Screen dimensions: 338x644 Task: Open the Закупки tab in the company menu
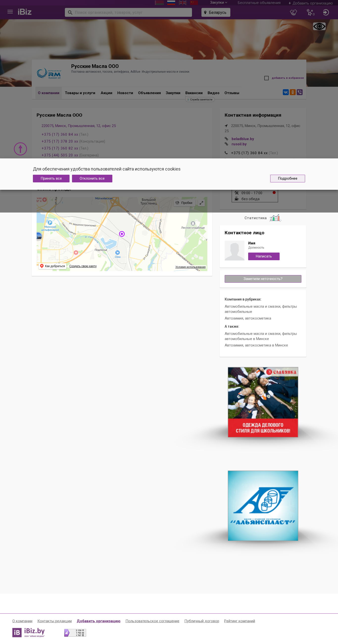coord(173,93)
